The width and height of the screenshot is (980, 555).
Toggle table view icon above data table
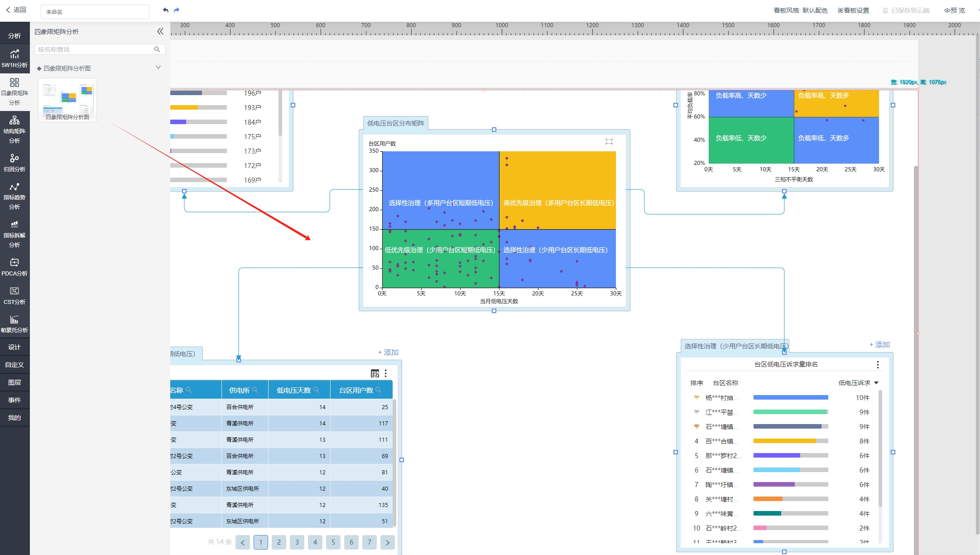[x=375, y=373]
